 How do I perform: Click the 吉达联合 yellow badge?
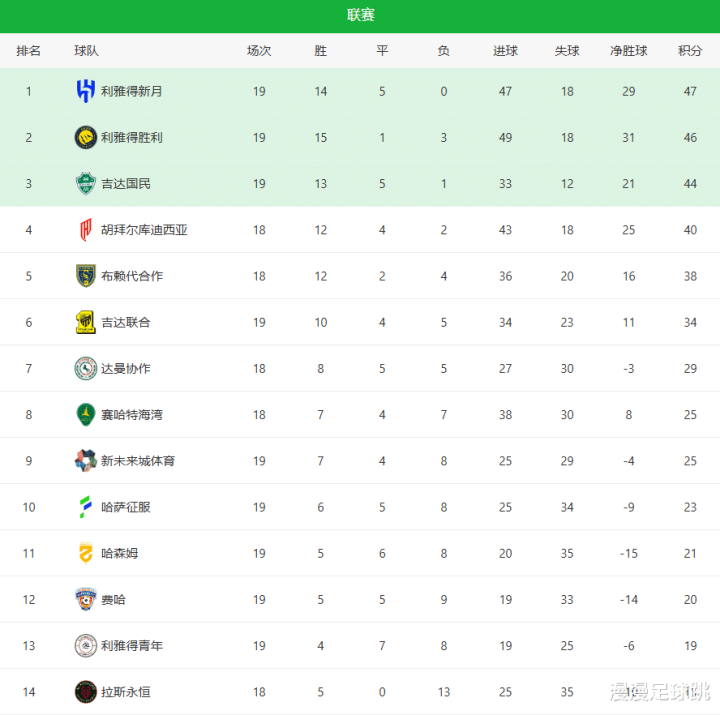click(x=85, y=322)
